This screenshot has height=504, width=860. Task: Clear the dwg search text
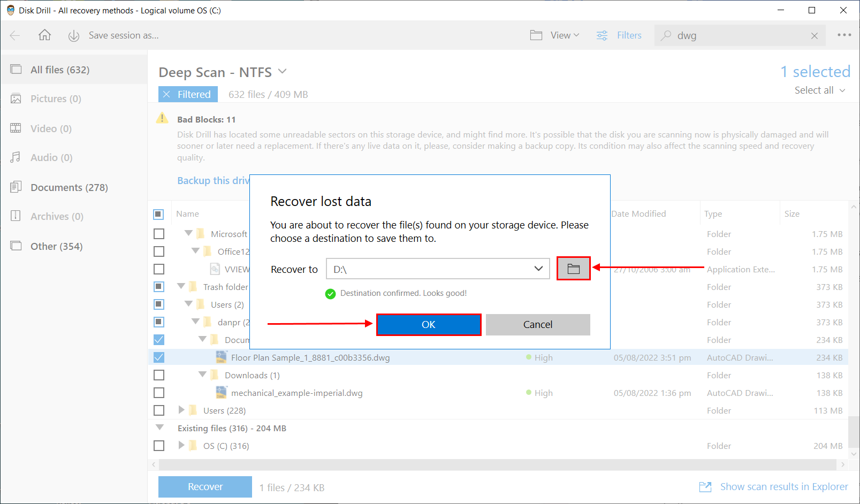pos(815,36)
